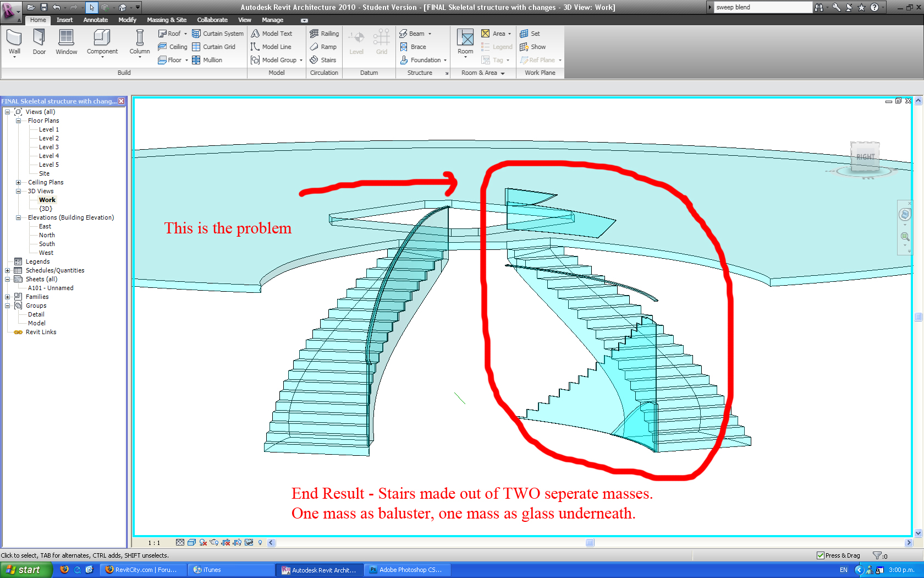Open the Manage menu tab

272,20
